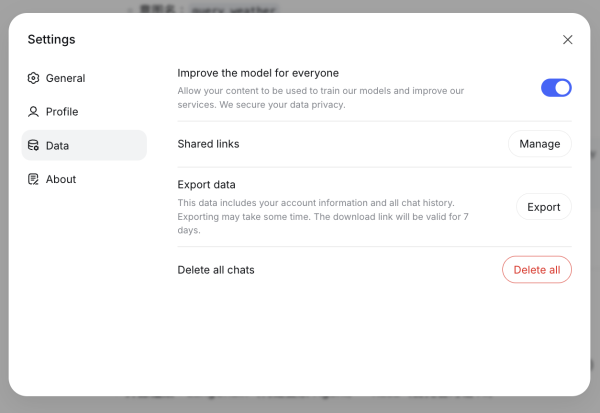Select the Data tab label

pyautogui.click(x=58, y=146)
